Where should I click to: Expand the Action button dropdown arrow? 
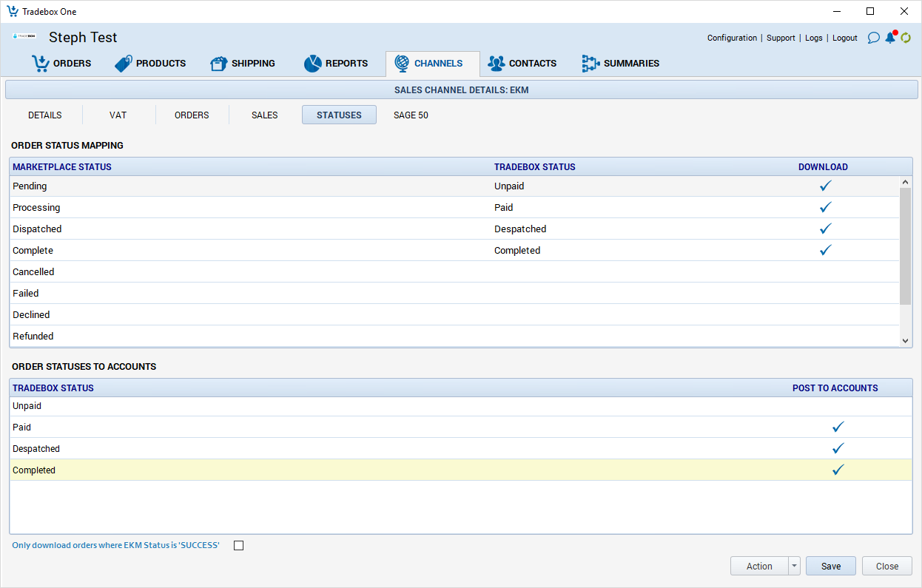pyautogui.click(x=794, y=567)
